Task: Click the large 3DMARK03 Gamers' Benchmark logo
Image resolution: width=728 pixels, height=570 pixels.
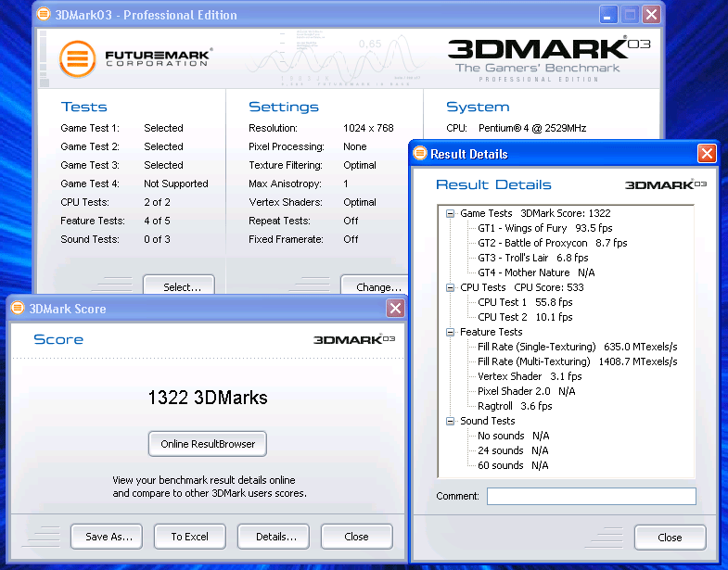Action: [x=549, y=59]
